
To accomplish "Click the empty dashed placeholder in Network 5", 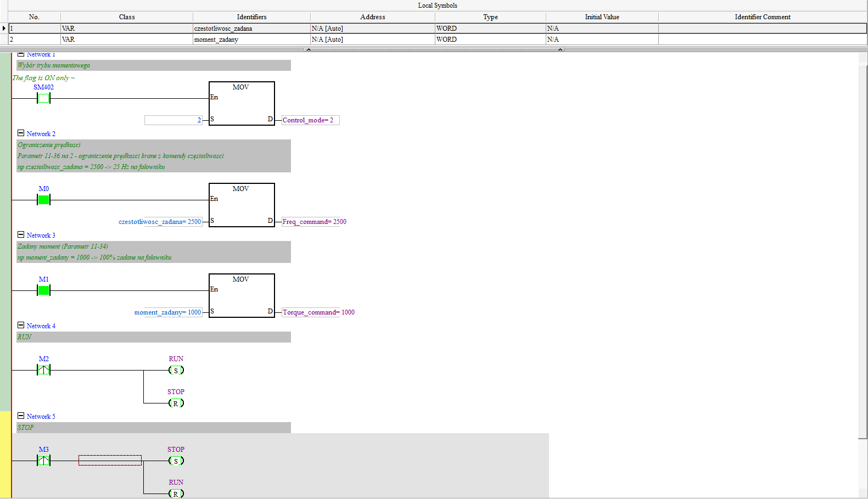I will tap(110, 461).
